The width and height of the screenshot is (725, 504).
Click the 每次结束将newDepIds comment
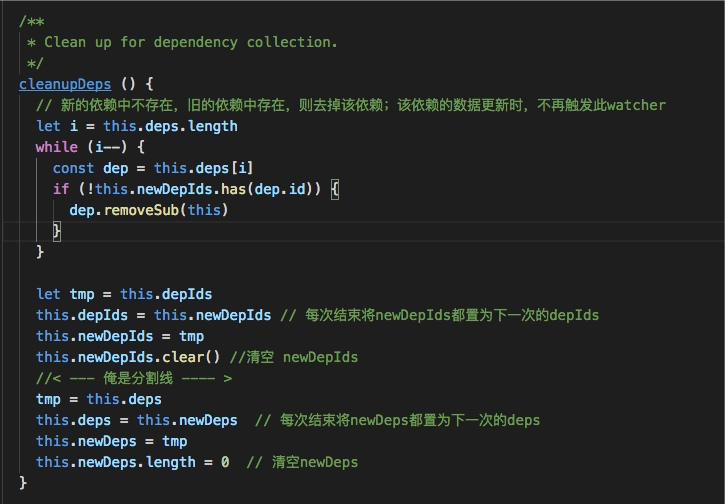tap(439, 315)
